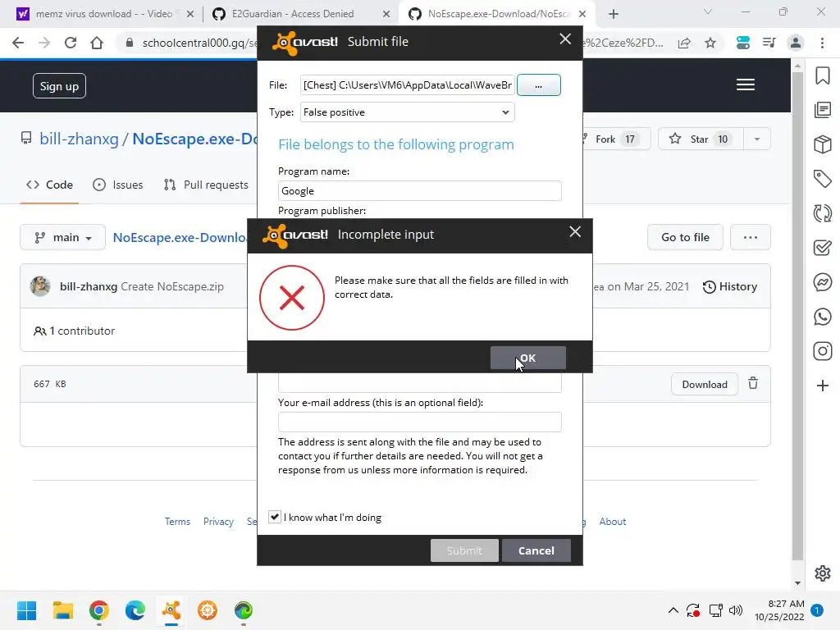Open the commit History link
840x630 pixels.
click(729, 286)
